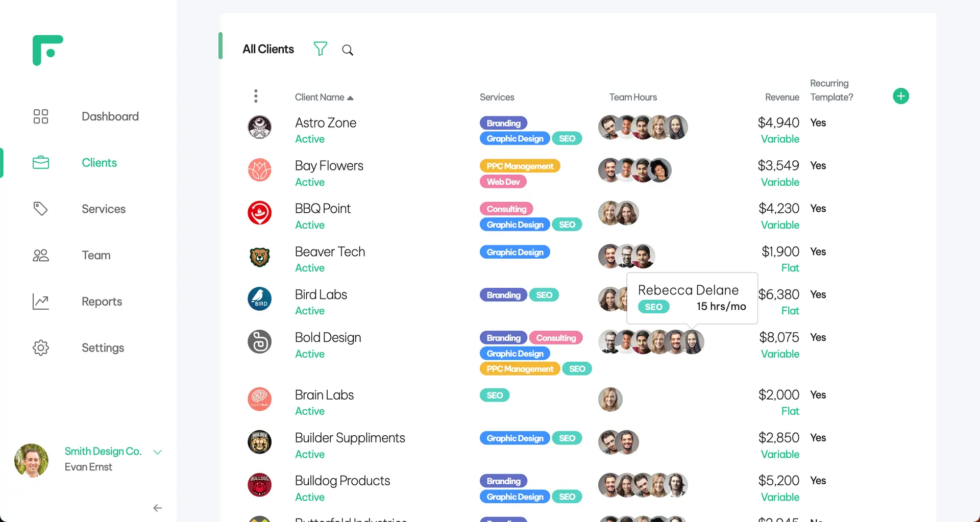Collapse sidebar with the left arrow
Screen dimensions: 980x522
[158, 508]
